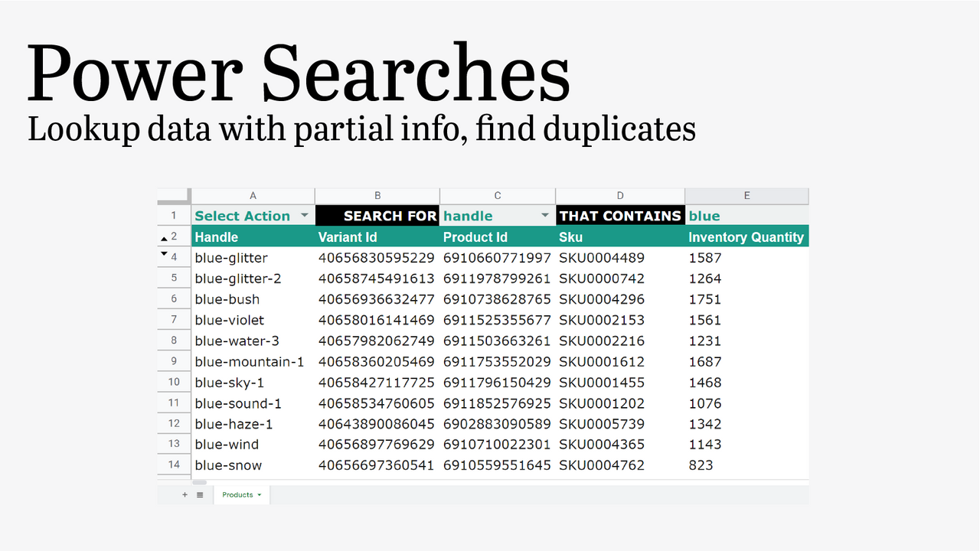Open the handle field dropdown arrow
This screenshot has width=980, height=551.
544,215
